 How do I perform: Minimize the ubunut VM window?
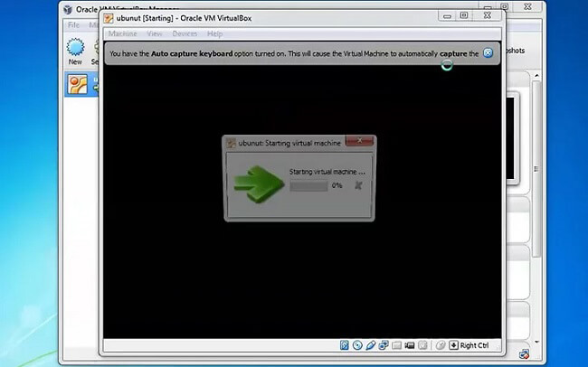point(447,15)
